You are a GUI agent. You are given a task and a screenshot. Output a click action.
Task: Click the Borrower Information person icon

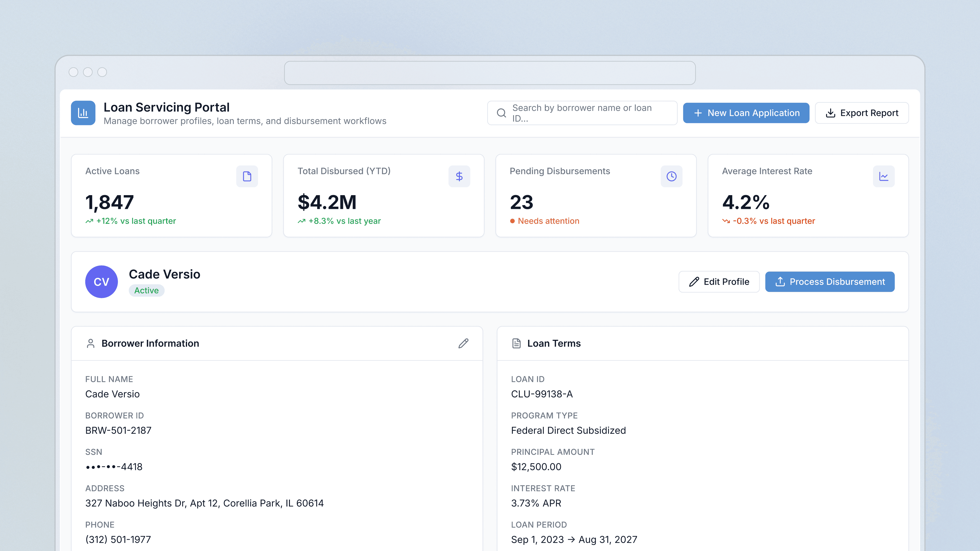(91, 343)
